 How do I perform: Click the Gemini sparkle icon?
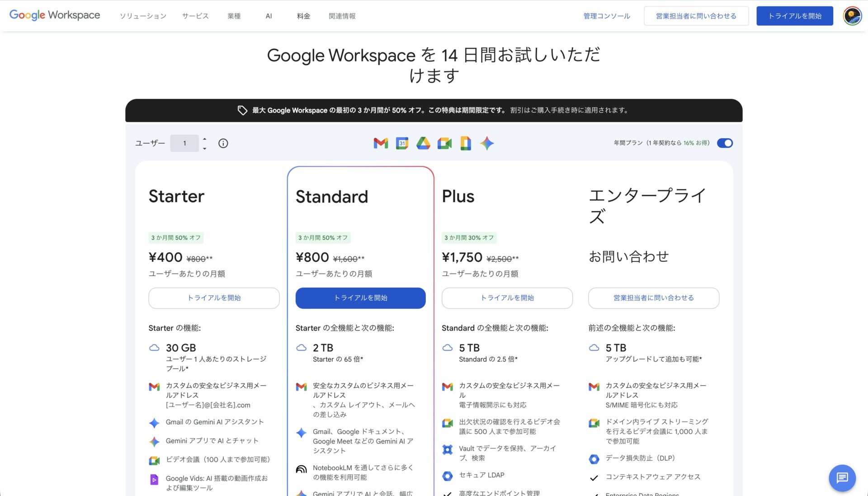tap(486, 143)
